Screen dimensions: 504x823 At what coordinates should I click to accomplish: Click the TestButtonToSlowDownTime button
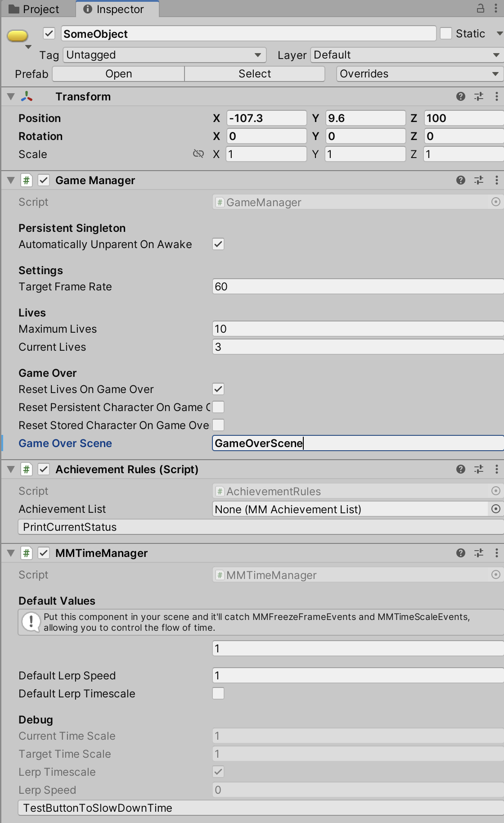(x=261, y=808)
